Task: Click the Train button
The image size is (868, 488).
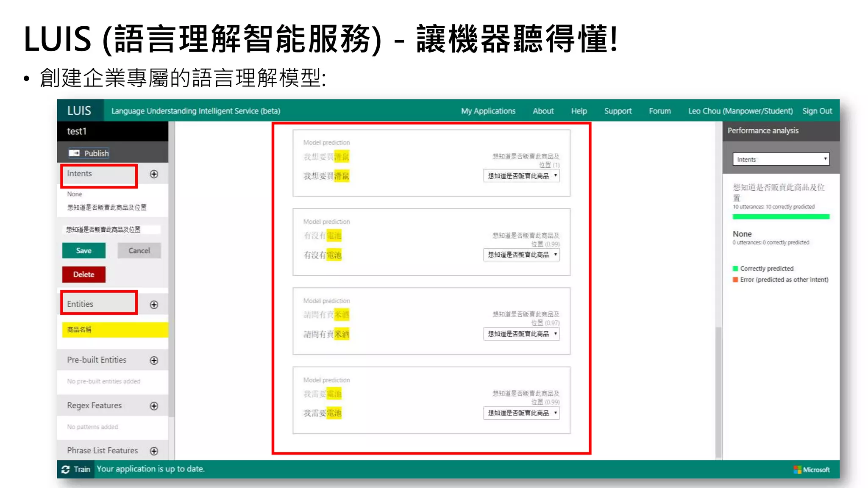Action: [x=76, y=469]
